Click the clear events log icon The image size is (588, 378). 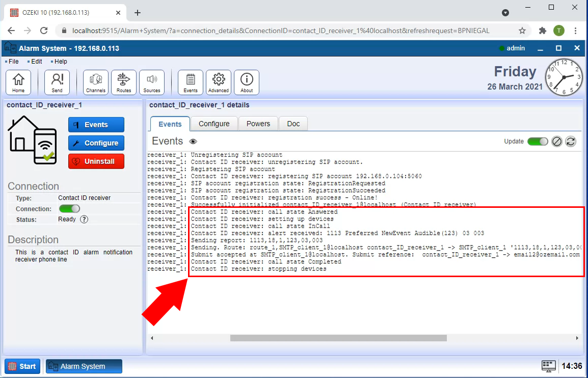point(557,142)
